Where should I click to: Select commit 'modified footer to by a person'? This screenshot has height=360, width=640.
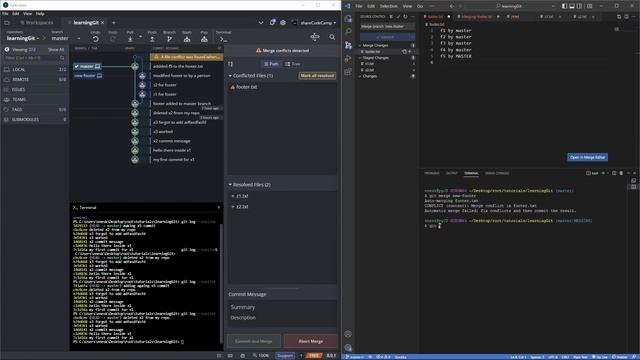[x=182, y=76]
